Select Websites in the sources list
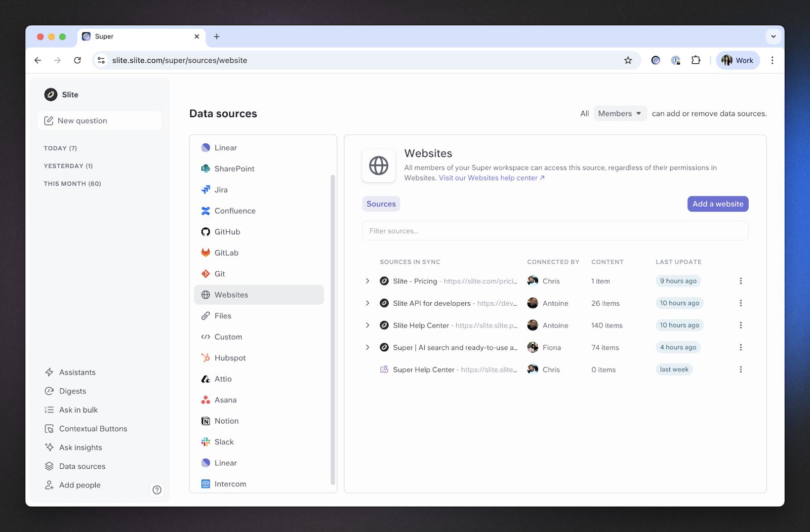This screenshot has width=810, height=532. click(259, 295)
